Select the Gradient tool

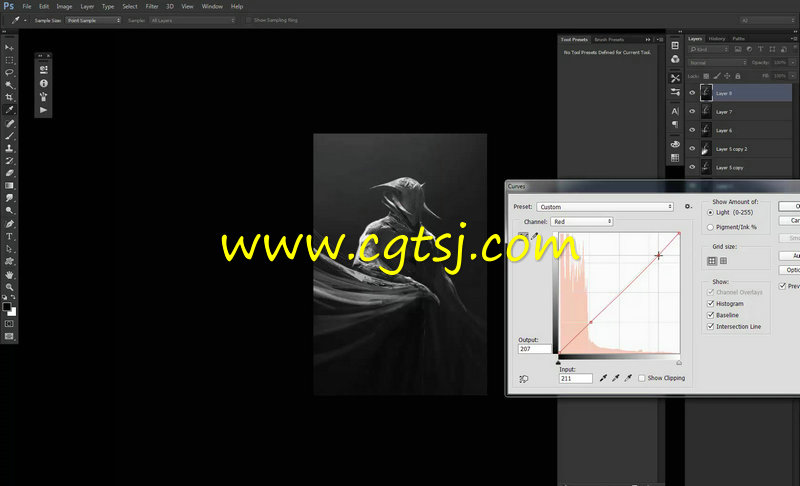(9, 186)
